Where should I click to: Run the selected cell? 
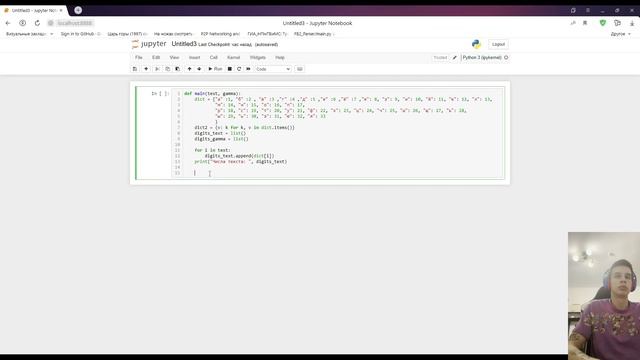[215, 69]
